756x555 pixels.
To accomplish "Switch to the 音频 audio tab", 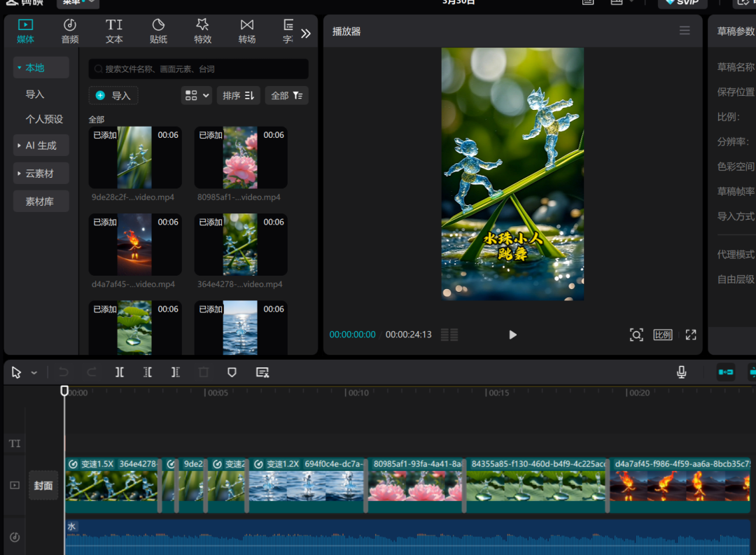I will (x=70, y=31).
